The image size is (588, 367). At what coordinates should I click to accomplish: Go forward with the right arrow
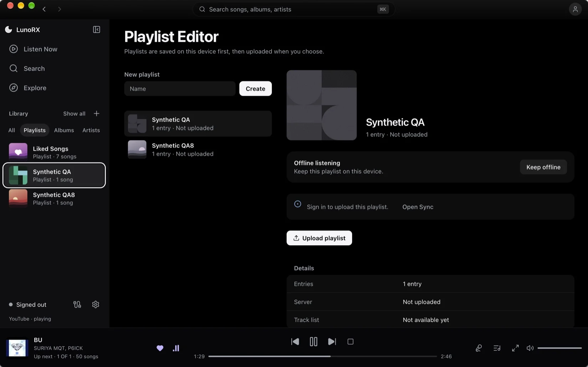coord(60,9)
